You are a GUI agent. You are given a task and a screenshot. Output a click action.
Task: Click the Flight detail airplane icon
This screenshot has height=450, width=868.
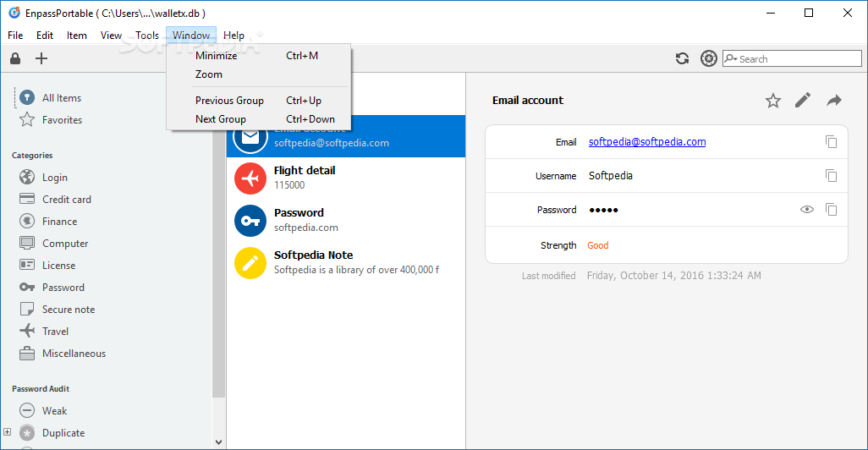250,178
